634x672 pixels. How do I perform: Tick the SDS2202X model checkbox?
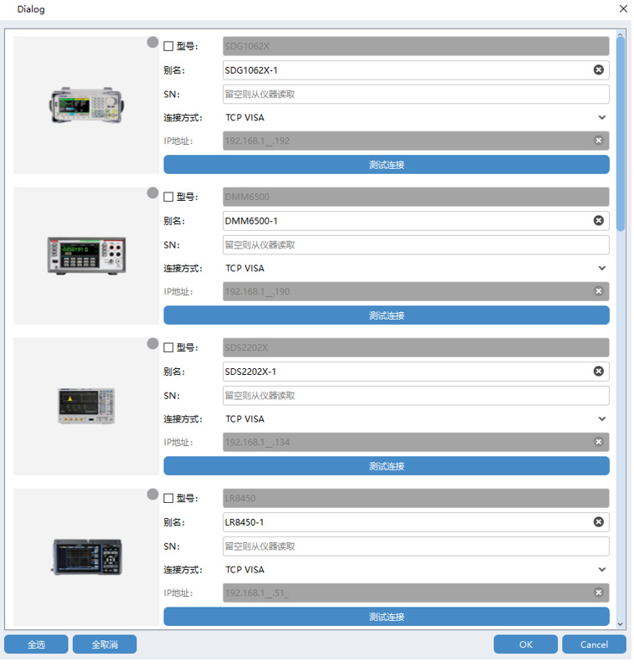tap(168, 348)
